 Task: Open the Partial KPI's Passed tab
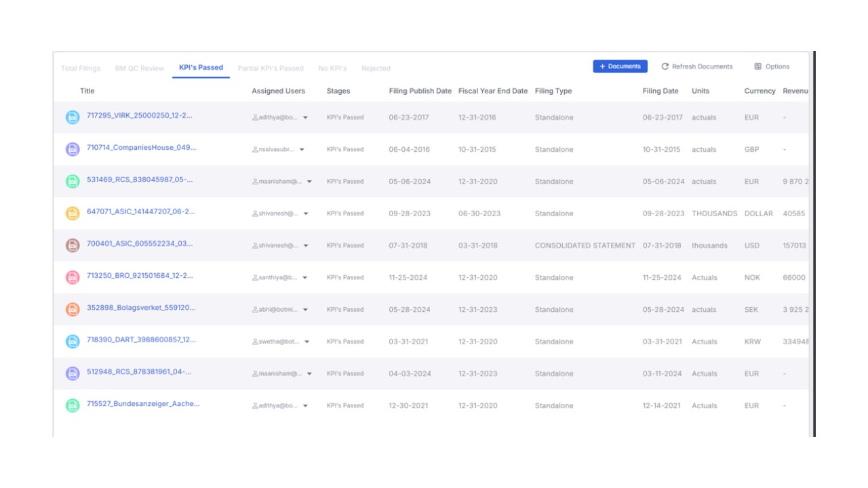point(271,68)
